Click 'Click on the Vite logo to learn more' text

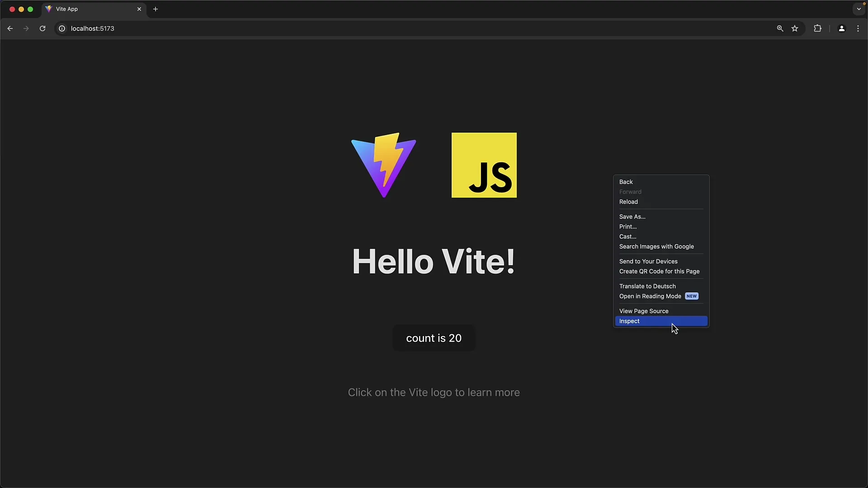click(x=434, y=392)
